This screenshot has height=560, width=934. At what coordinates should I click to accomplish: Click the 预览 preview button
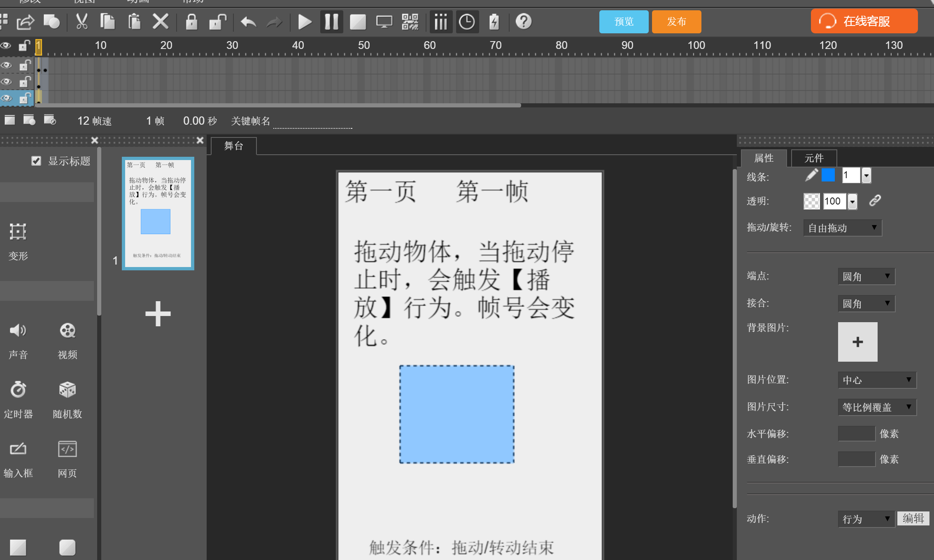coord(623,21)
